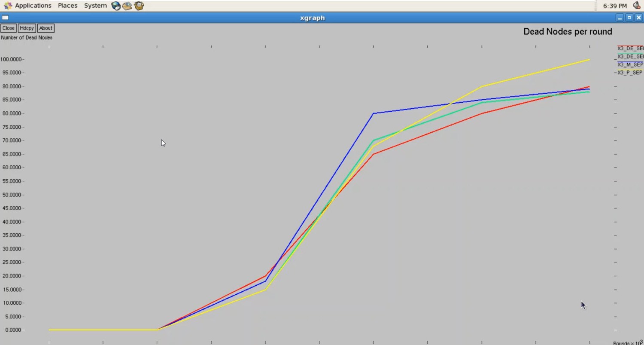Launch the email client panel icon
Screen dimensions: 644x345
pos(127,6)
